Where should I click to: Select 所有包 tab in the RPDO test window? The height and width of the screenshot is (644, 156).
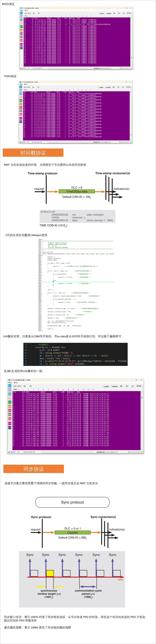[26, 16]
